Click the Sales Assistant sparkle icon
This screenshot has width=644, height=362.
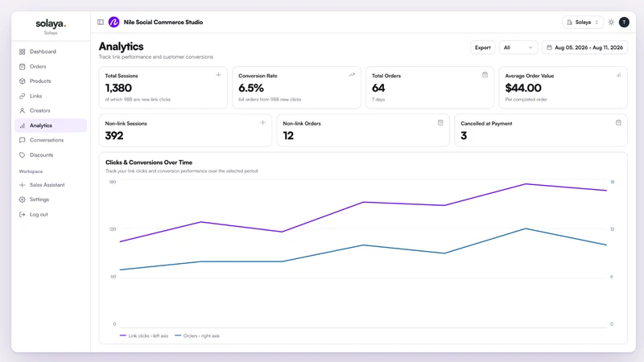[23, 185]
